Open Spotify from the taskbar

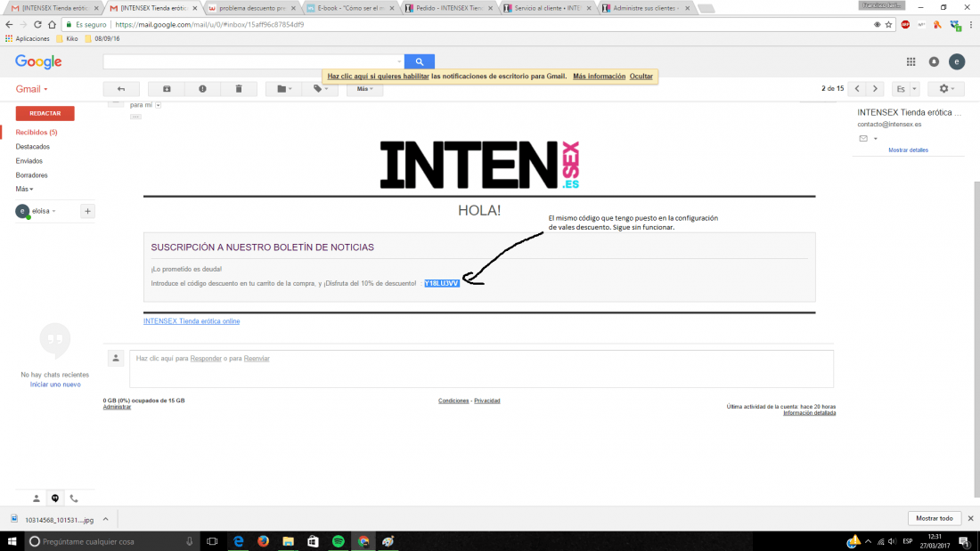tap(339, 541)
